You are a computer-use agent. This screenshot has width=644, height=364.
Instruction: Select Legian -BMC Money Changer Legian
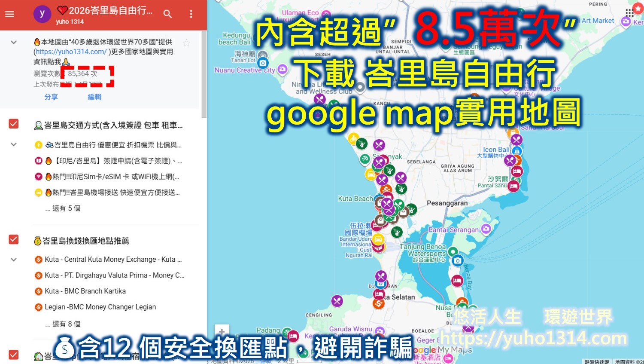click(x=95, y=307)
